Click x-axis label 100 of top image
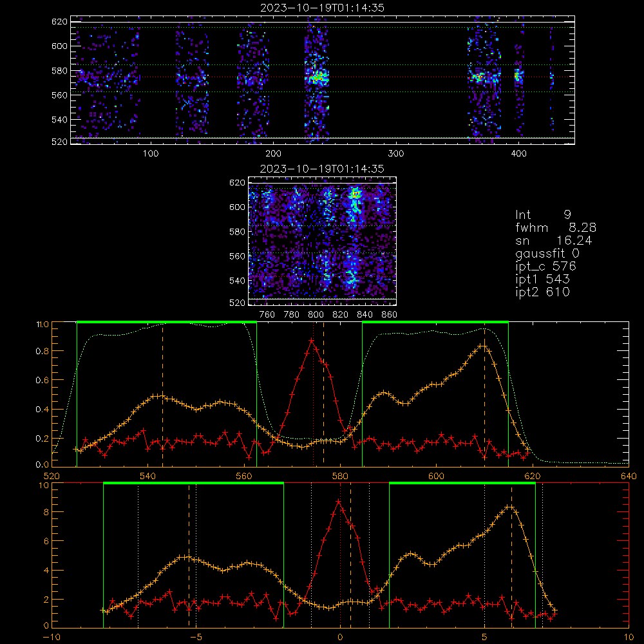The height and width of the screenshot is (644, 644). pos(151,154)
